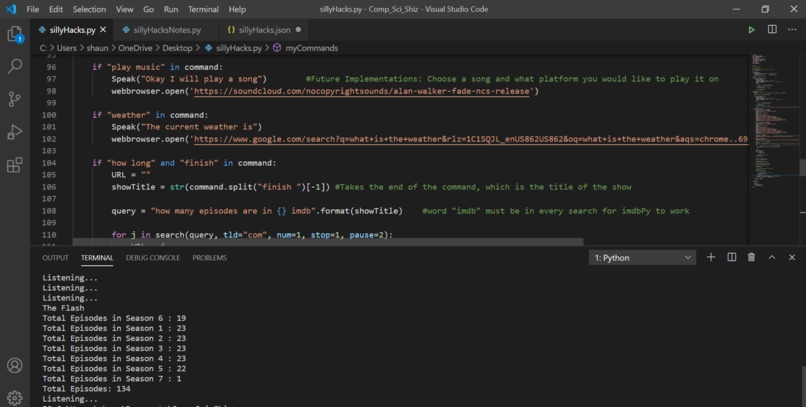
Task: Click 'The Flash' terminal output line
Action: (63, 308)
